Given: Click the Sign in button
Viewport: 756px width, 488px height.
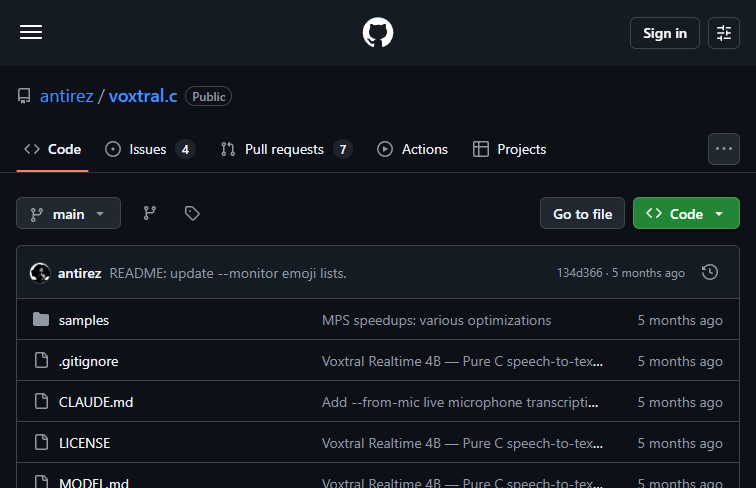Looking at the screenshot, I should [x=664, y=33].
